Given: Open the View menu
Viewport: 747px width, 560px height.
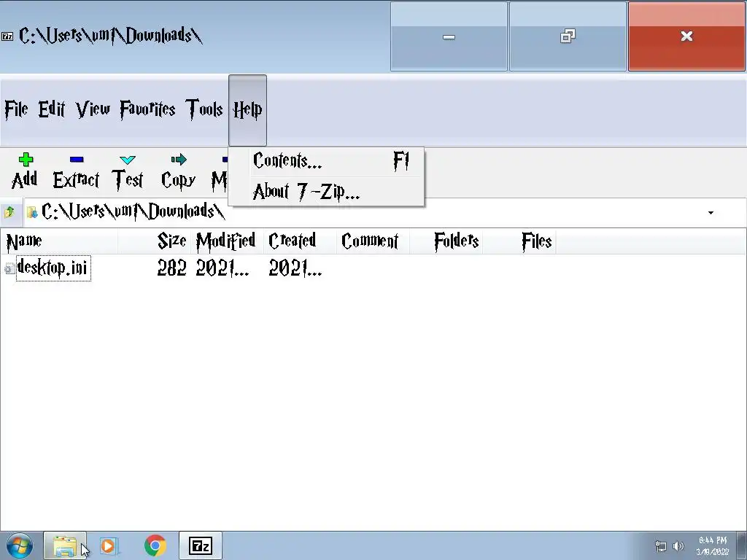Looking at the screenshot, I should (93, 109).
